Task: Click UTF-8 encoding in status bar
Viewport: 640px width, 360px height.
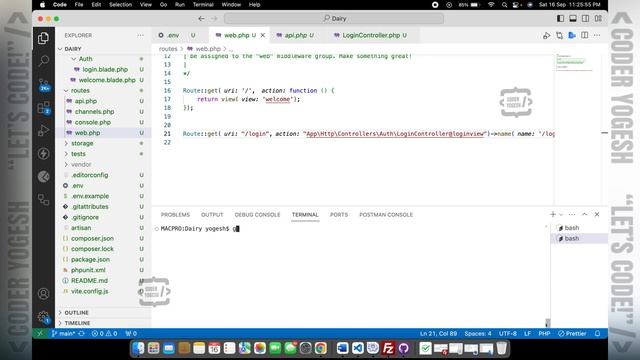Action: [x=508, y=333]
